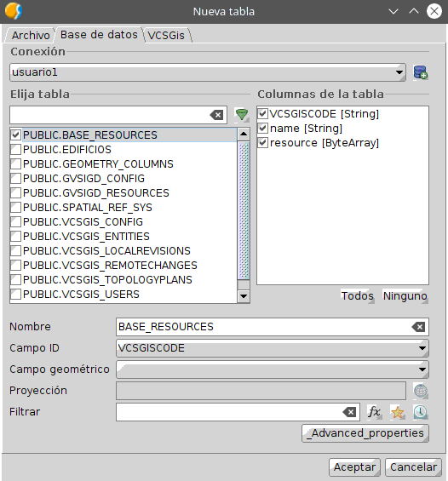Click scroll up arrow of table list
This screenshot has width=448, height=481.
point(244,134)
